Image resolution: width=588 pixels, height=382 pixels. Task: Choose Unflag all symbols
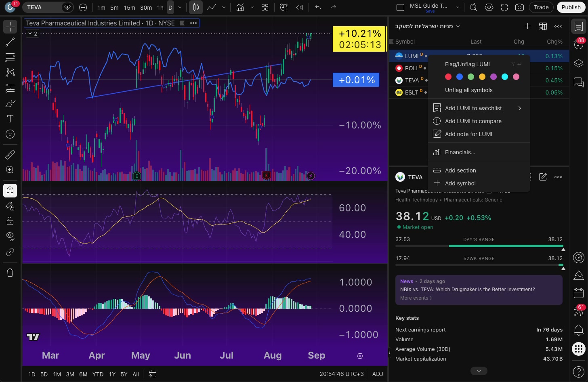coord(479,90)
